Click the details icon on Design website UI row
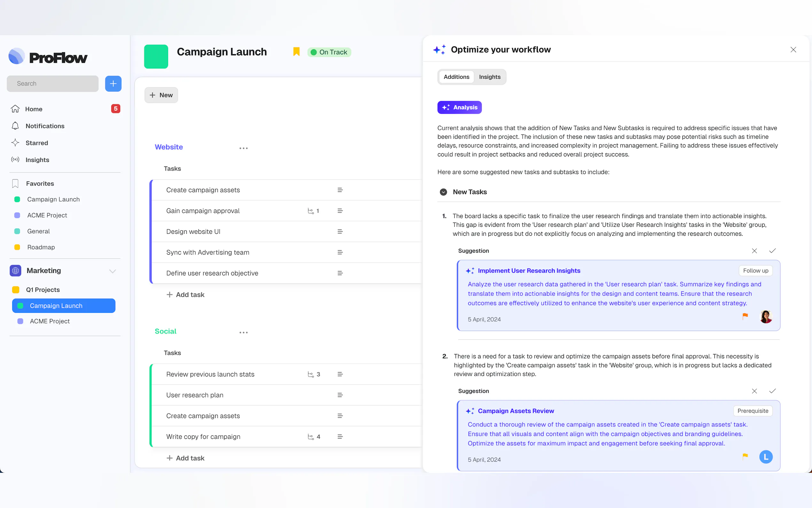Image resolution: width=812 pixels, height=508 pixels. (340, 232)
